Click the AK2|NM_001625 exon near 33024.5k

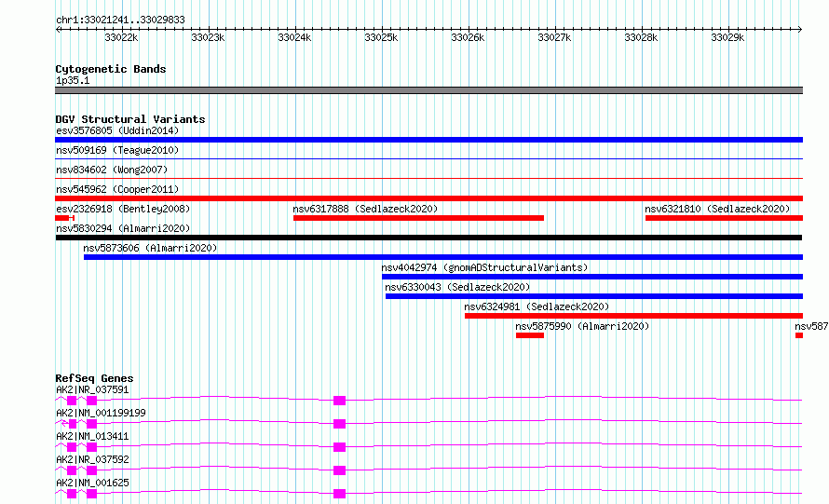click(x=339, y=494)
